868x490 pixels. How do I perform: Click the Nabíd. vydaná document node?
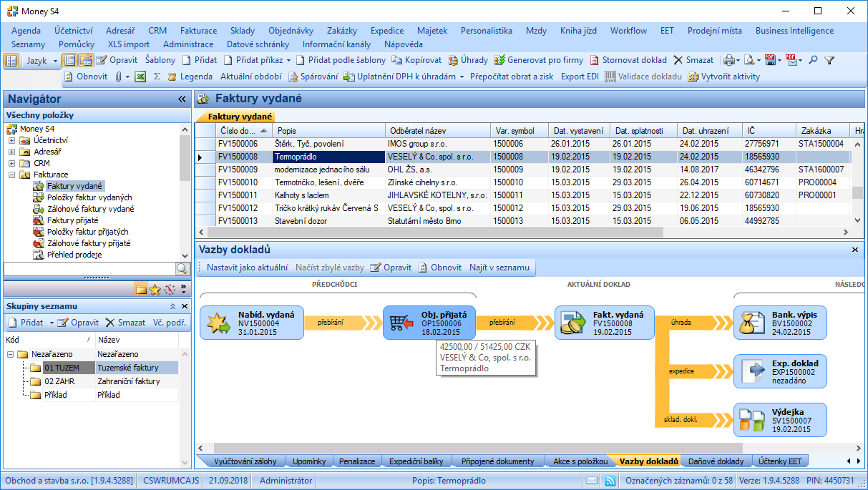[252, 323]
